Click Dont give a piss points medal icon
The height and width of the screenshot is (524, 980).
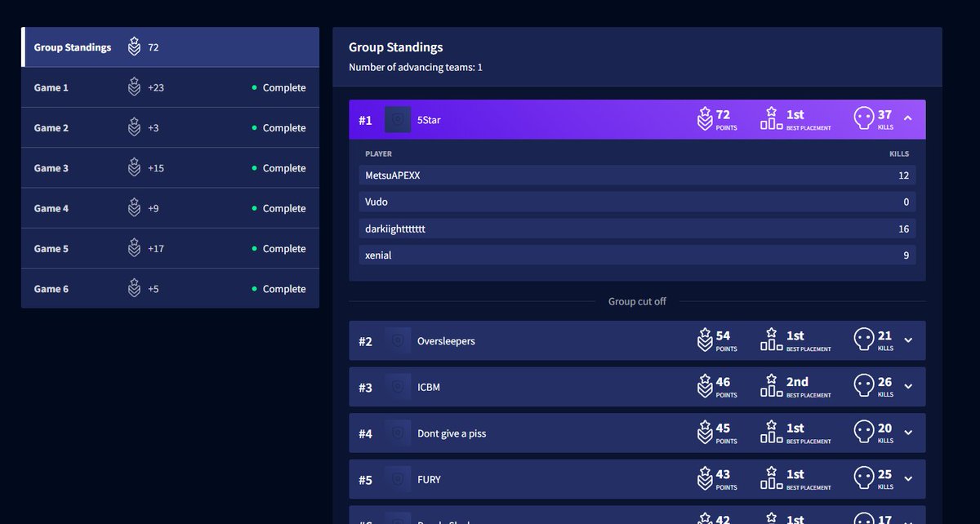pyautogui.click(x=705, y=433)
